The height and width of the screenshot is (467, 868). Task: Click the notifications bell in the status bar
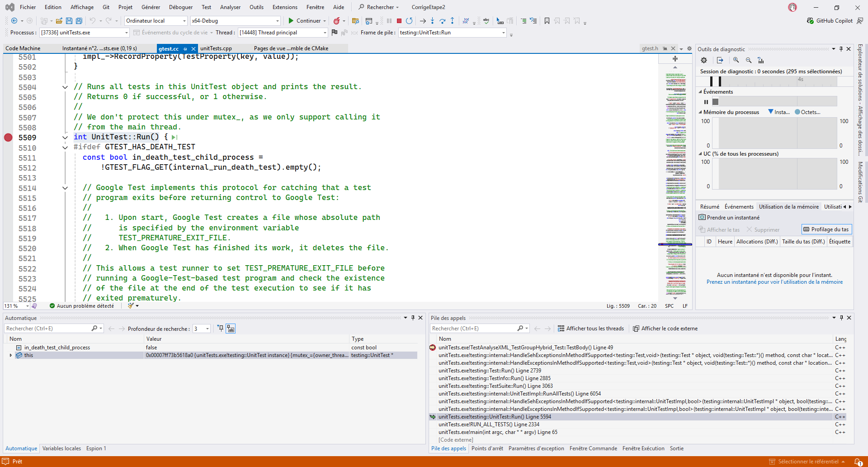click(858, 462)
